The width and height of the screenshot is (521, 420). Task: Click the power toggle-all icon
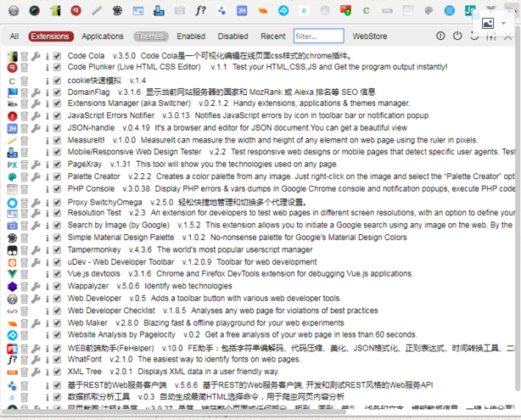[x=457, y=36]
